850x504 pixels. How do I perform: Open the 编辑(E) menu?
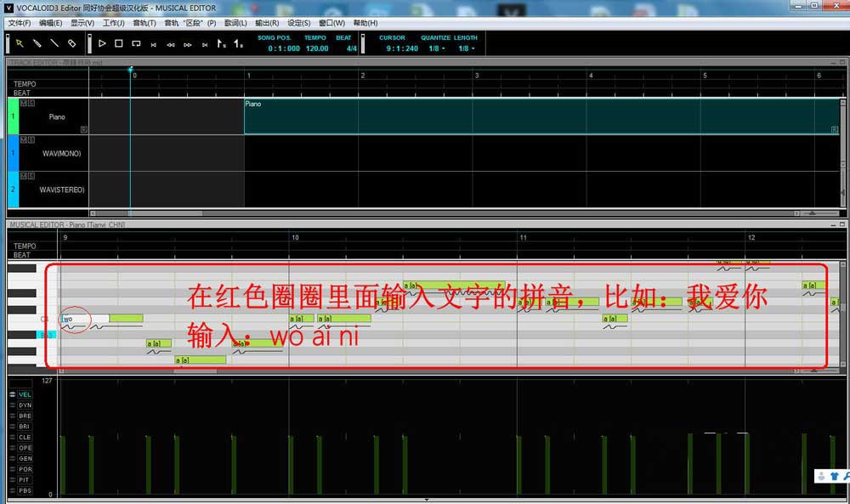[50, 23]
